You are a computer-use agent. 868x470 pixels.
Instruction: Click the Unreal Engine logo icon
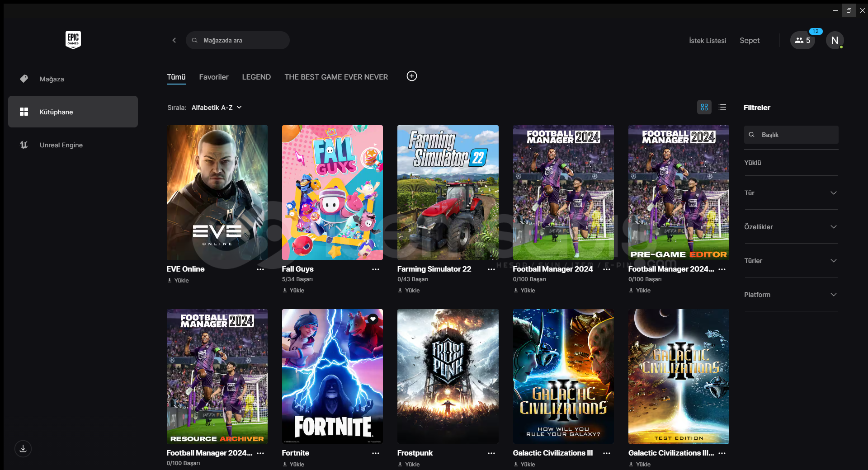[x=24, y=145]
